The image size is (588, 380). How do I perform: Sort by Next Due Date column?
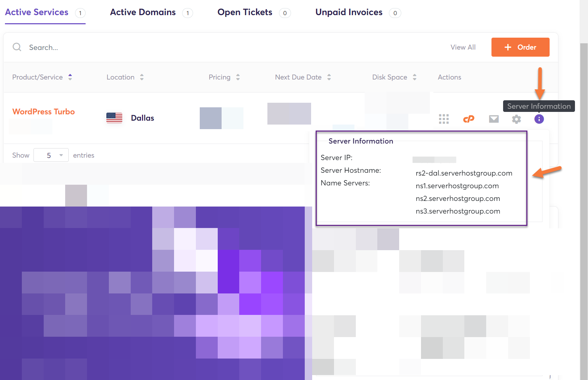tap(329, 77)
